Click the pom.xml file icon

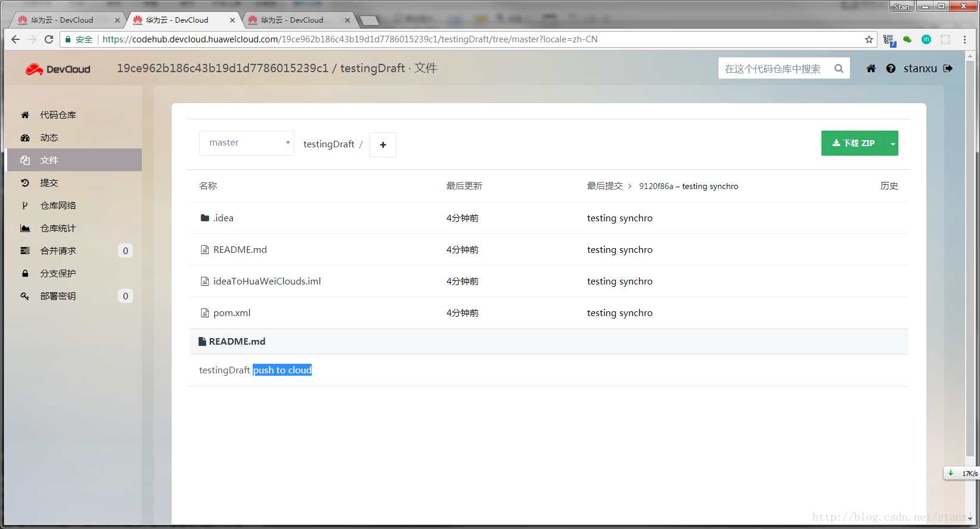coord(205,313)
